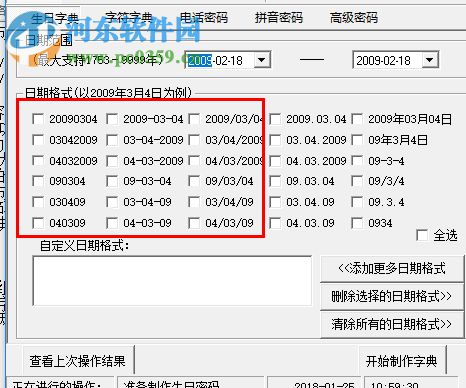Image resolution: width=466 pixels, height=388 pixels.
Task: Select the 04-03-2009 checkbox
Action: tap(112, 161)
